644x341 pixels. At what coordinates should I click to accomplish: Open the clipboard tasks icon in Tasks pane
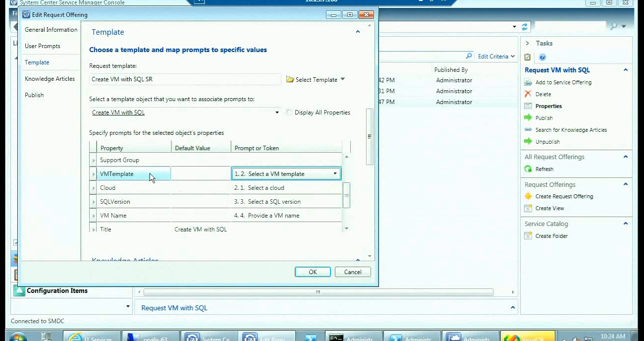(x=528, y=57)
